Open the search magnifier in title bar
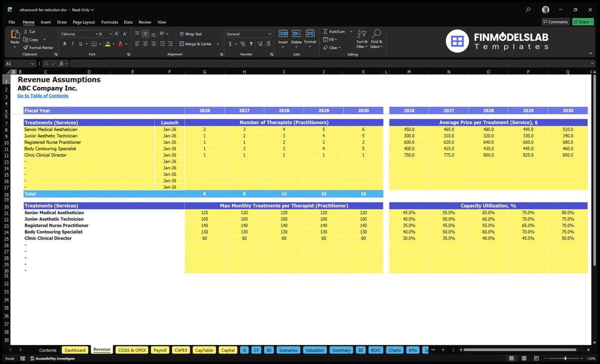The image size is (600, 364). (528, 9)
